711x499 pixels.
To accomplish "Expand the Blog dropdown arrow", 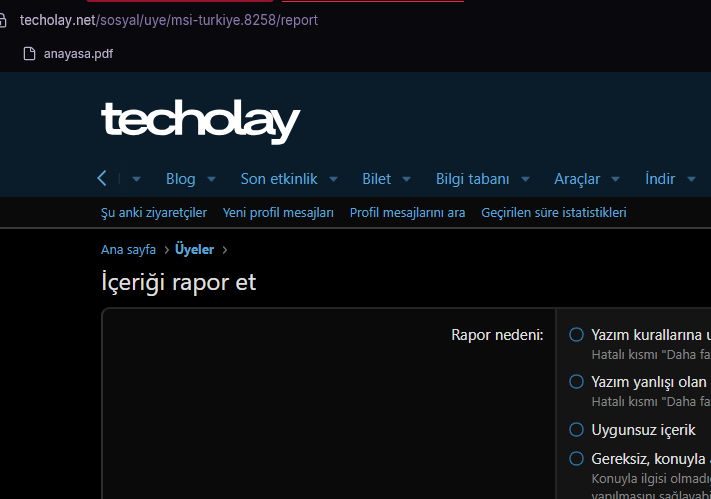I will tap(211, 179).
